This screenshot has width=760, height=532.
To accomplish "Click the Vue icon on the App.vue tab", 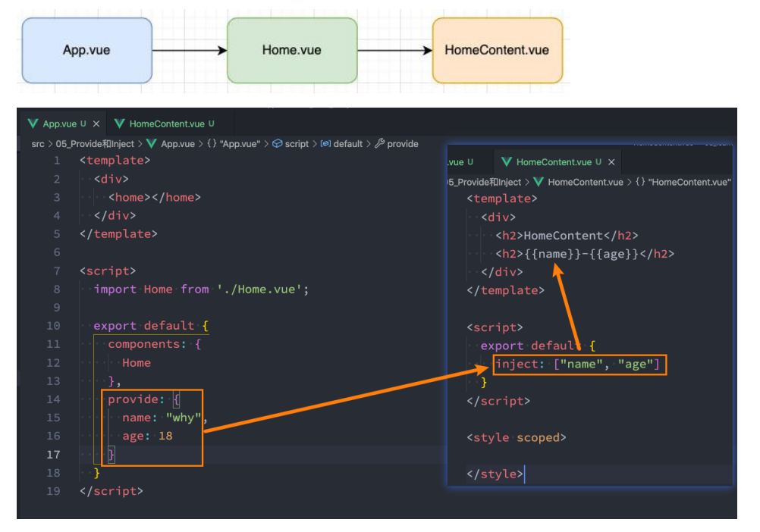I will click(x=33, y=124).
